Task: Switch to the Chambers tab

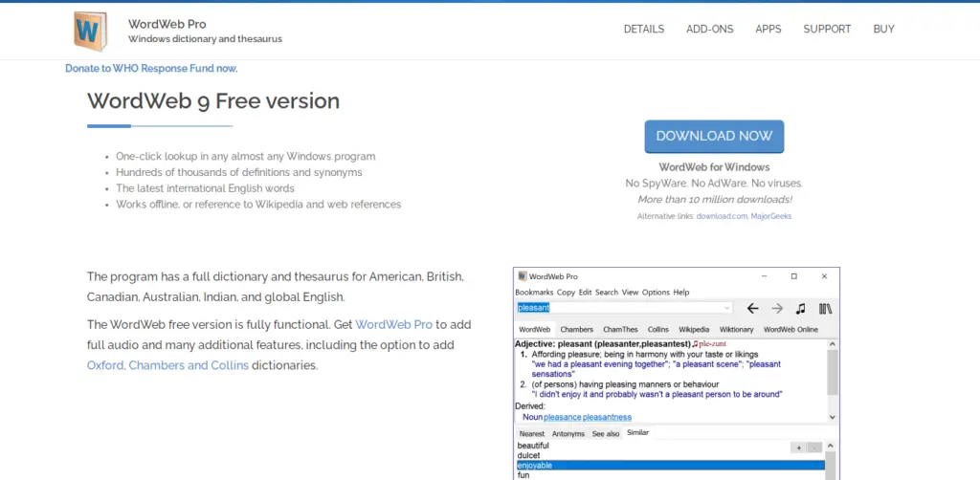Action: (x=576, y=330)
